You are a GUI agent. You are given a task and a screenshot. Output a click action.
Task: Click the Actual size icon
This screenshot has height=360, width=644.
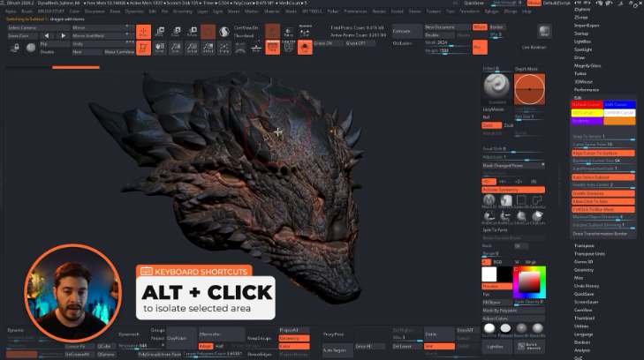[192, 48]
